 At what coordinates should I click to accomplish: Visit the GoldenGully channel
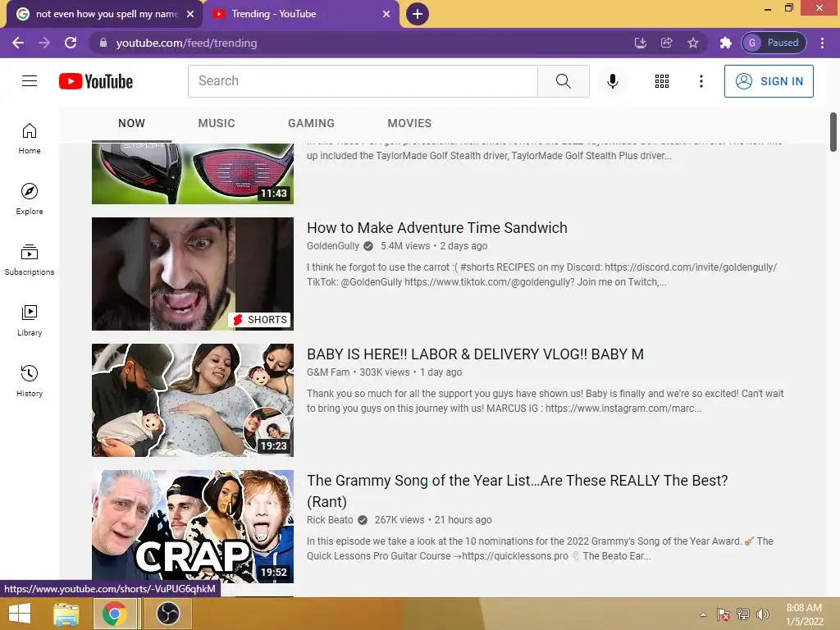(333, 246)
